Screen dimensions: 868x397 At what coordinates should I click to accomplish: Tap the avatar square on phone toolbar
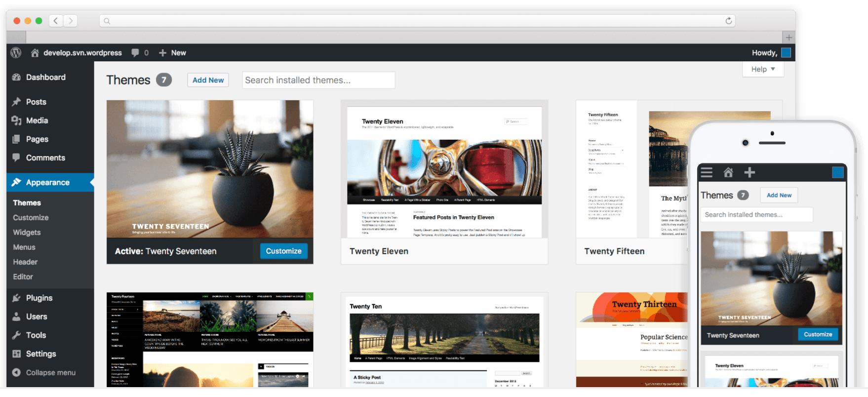[x=838, y=172]
